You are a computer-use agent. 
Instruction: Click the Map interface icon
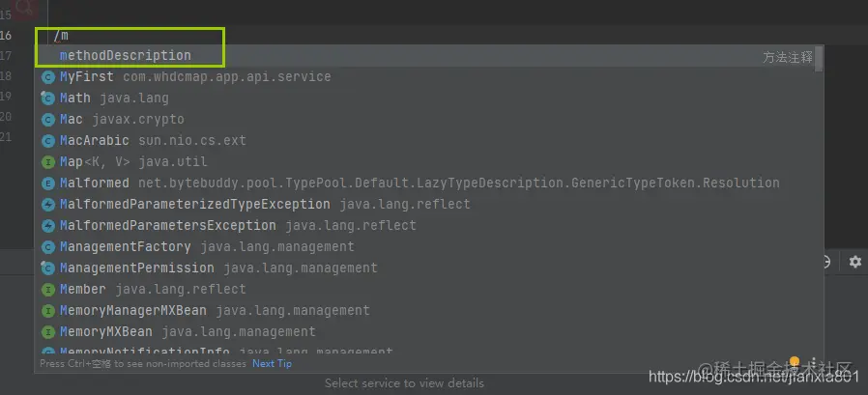pyautogui.click(x=48, y=162)
